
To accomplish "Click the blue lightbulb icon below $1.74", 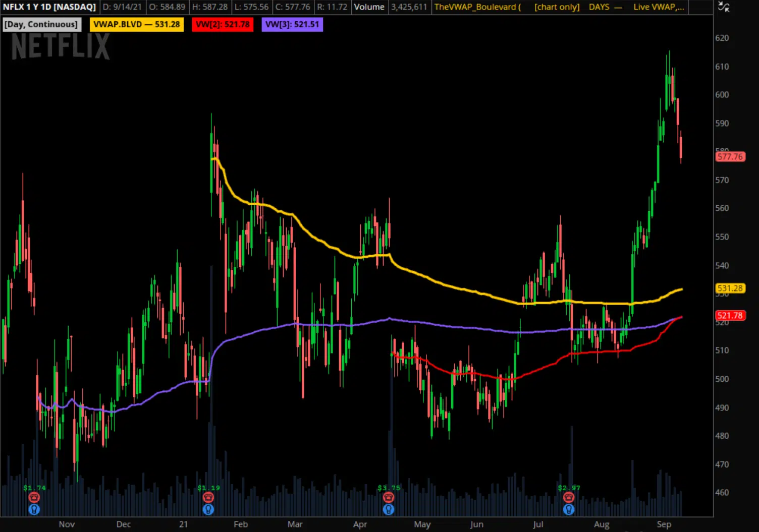I will tap(34, 509).
